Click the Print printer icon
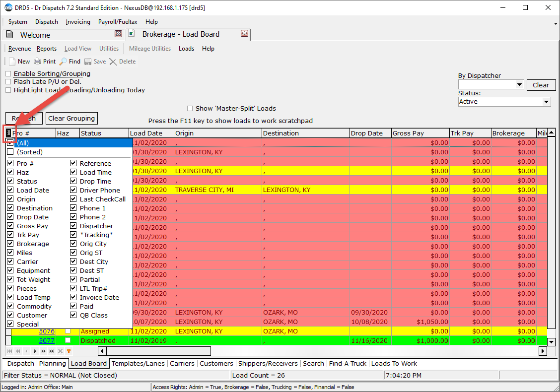The width and height of the screenshot is (560, 392). point(38,62)
